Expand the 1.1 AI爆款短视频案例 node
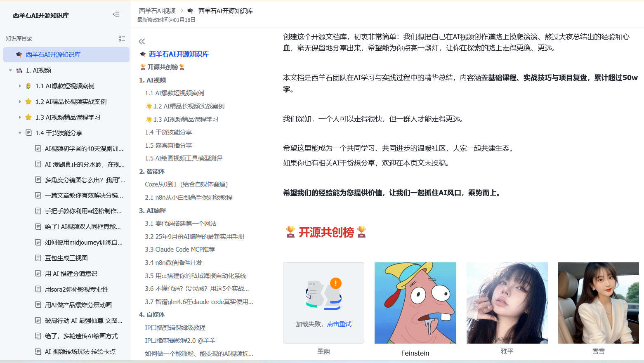 [x=20, y=86]
